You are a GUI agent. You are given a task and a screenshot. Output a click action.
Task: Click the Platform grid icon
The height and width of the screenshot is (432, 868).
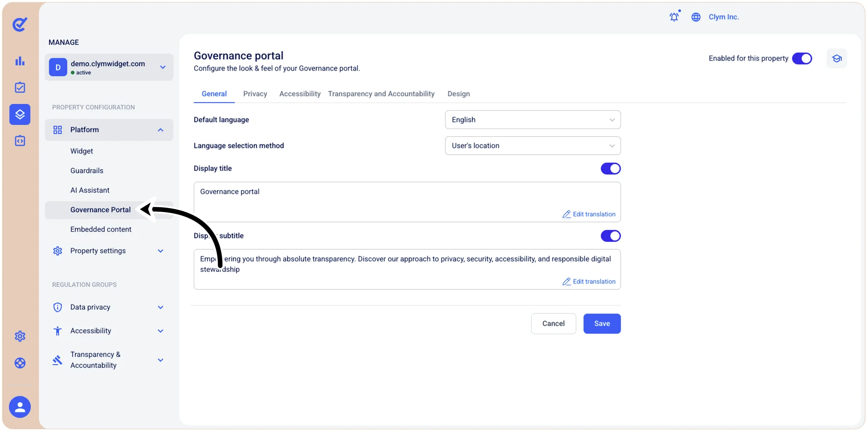coord(58,130)
